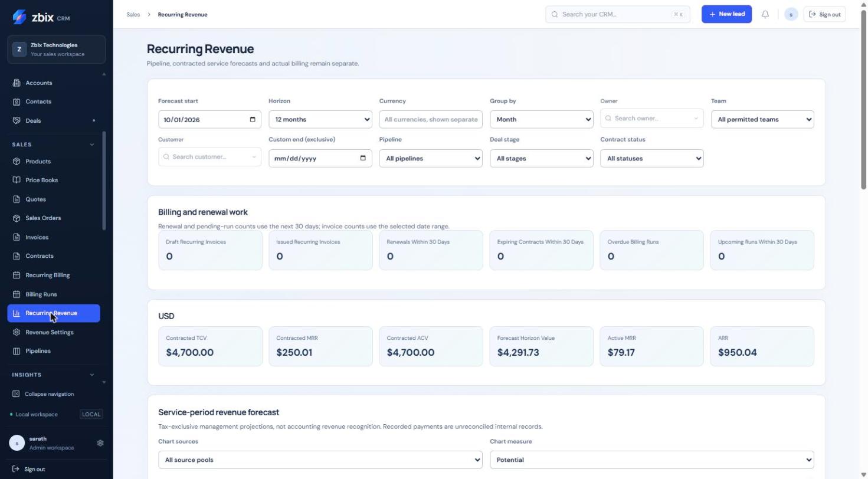The width and height of the screenshot is (868, 479).
Task: Click the Quotes document icon in sidebar
Action: [x=17, y=199]
